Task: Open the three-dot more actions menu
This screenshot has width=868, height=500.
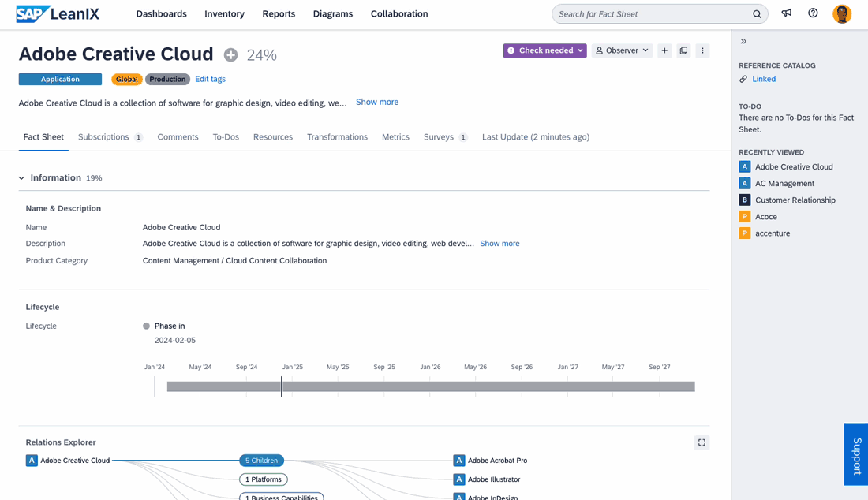Action: [702, 50]
